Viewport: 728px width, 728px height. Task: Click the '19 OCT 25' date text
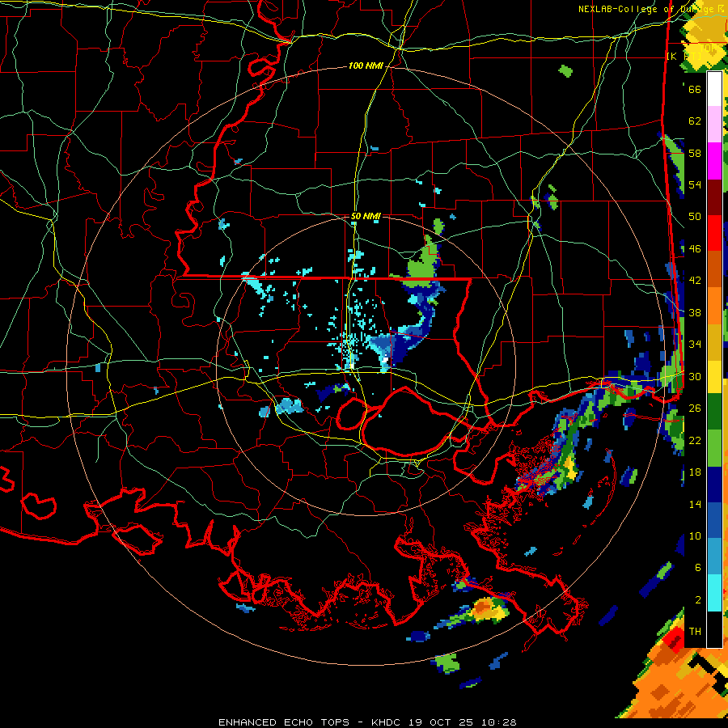[441, 722]
